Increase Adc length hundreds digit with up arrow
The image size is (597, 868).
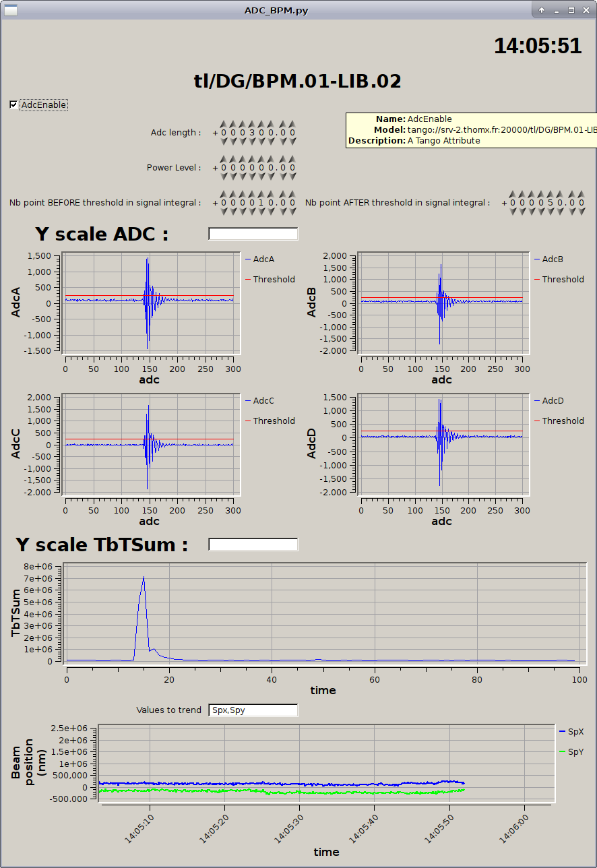coord(252,125)
